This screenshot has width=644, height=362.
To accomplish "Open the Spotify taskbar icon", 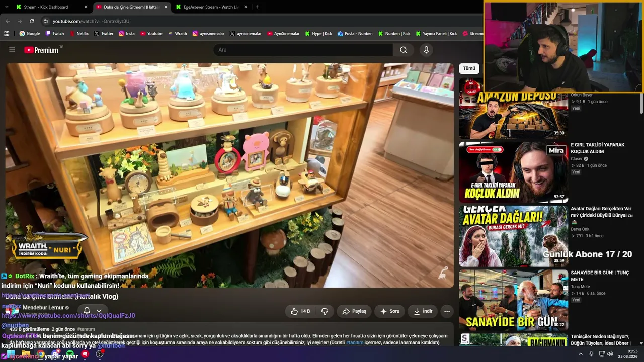I will click(70, 354).
